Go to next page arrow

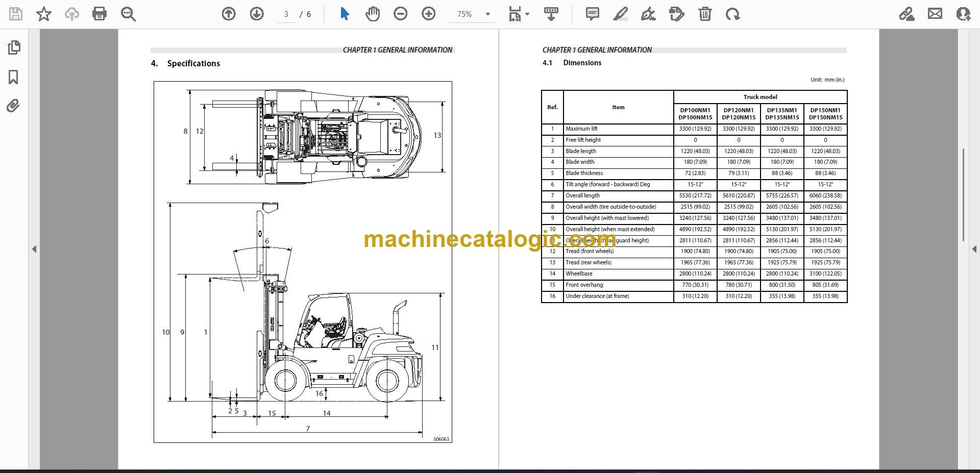tap(257, 14)
